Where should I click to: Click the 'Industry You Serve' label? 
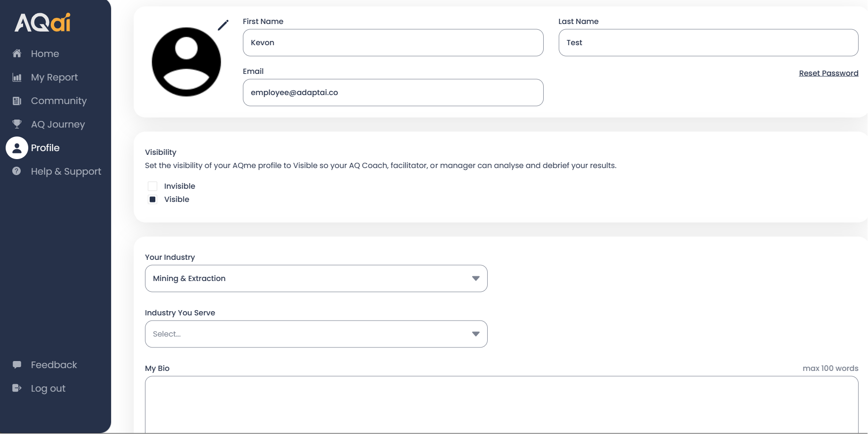coord(180,313)
